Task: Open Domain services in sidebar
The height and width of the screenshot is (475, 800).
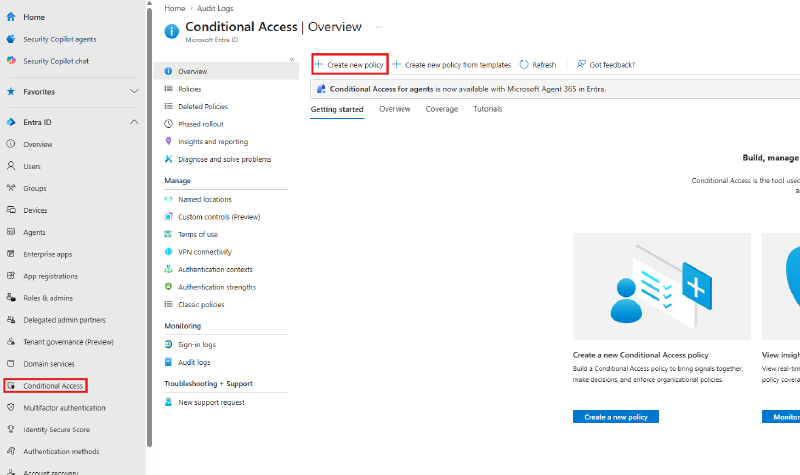Action: (x=49, y=364)
